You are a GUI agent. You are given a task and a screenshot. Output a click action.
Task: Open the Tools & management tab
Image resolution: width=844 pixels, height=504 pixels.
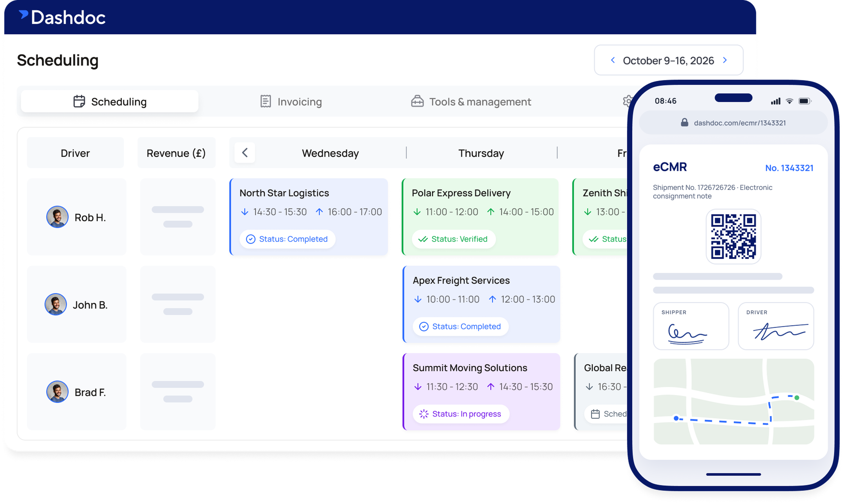(x=471, y=102)
